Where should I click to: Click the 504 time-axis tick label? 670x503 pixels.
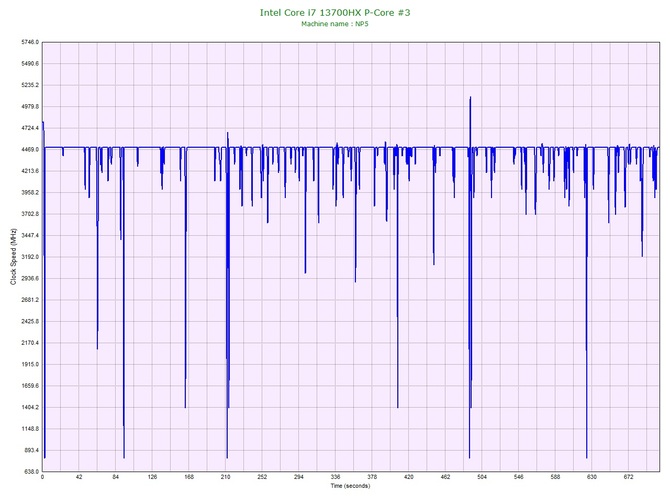[x=482, y=477]
